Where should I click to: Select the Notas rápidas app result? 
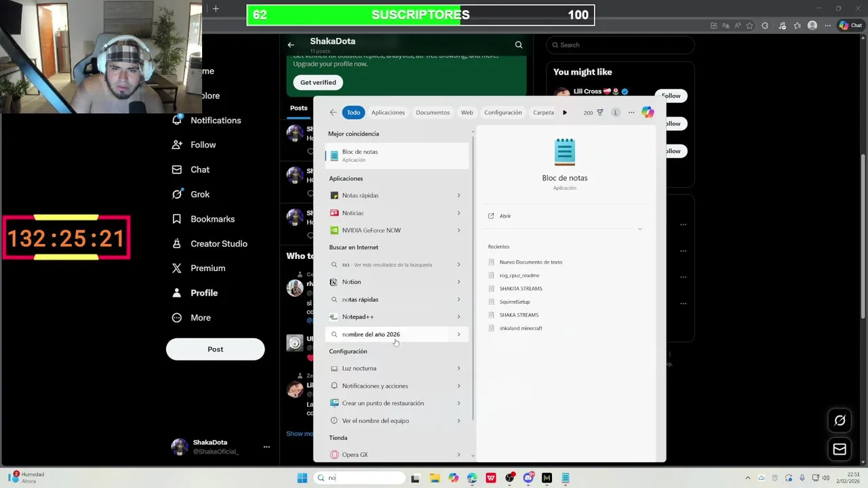point(388,195)
